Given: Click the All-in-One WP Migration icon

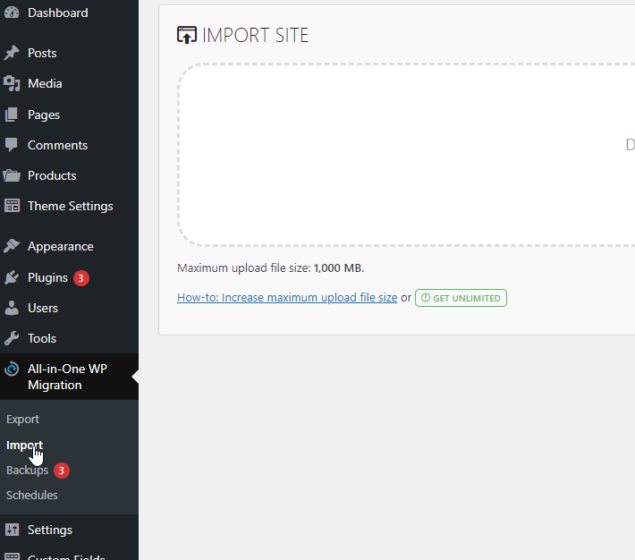Looking at the screenshot, I should click(x=12, y=369).
